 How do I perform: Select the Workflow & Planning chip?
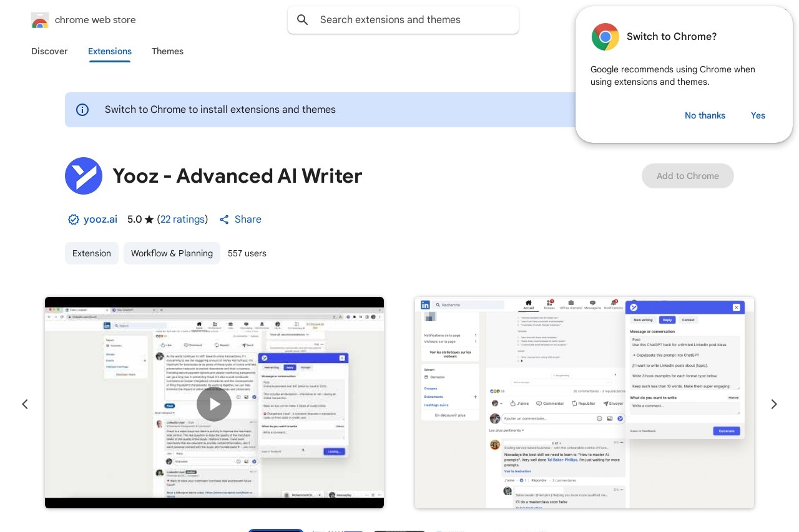172,253
